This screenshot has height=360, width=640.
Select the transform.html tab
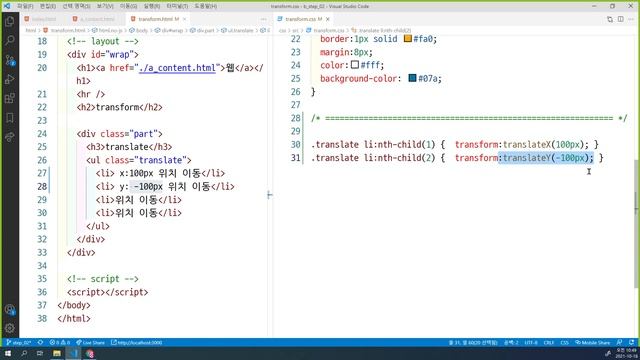(x=158, y=19)
